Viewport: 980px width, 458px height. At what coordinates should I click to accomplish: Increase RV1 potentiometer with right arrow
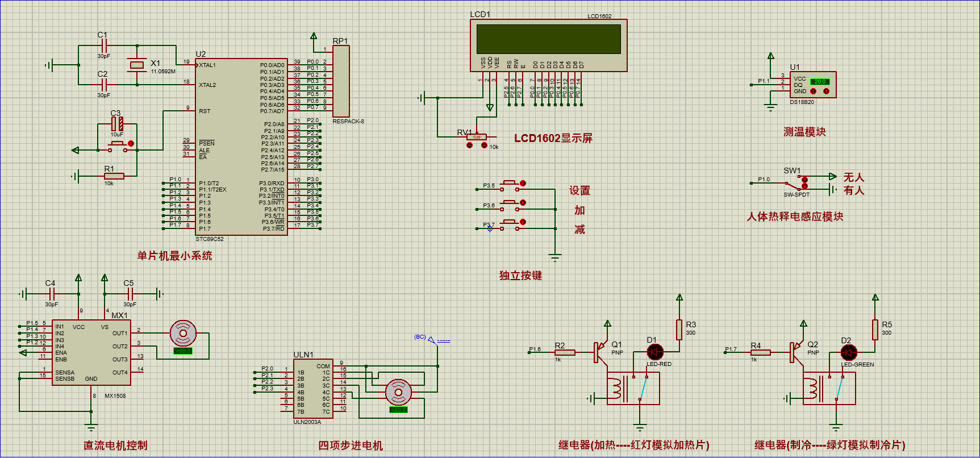tap(484, 145)
